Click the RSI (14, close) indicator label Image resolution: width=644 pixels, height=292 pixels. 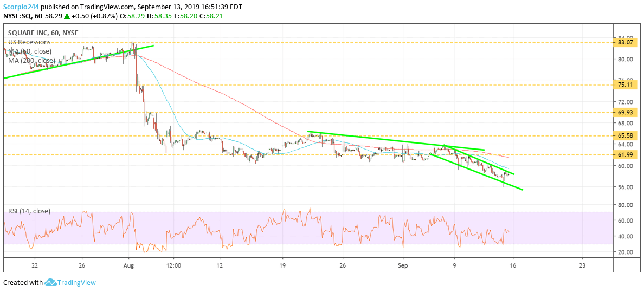(29, 211)
